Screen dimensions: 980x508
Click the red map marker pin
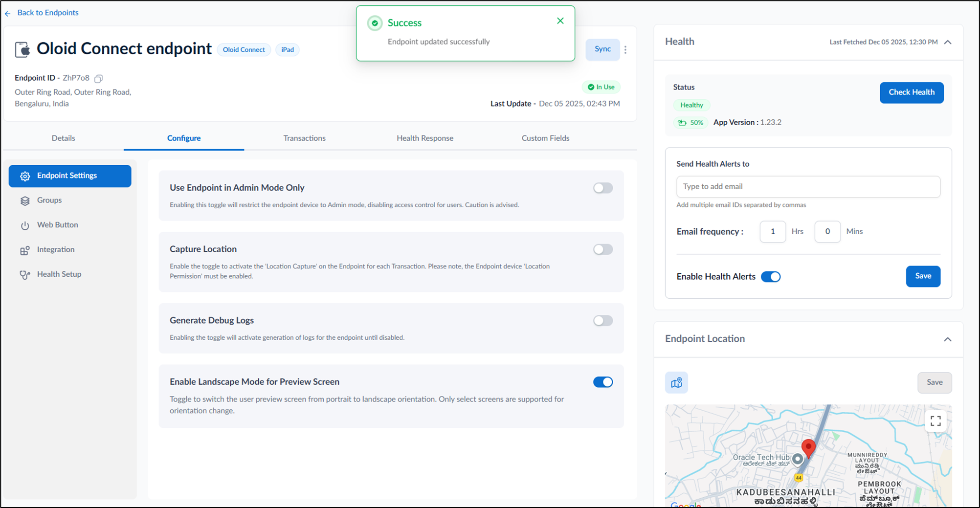coord(808,448)
